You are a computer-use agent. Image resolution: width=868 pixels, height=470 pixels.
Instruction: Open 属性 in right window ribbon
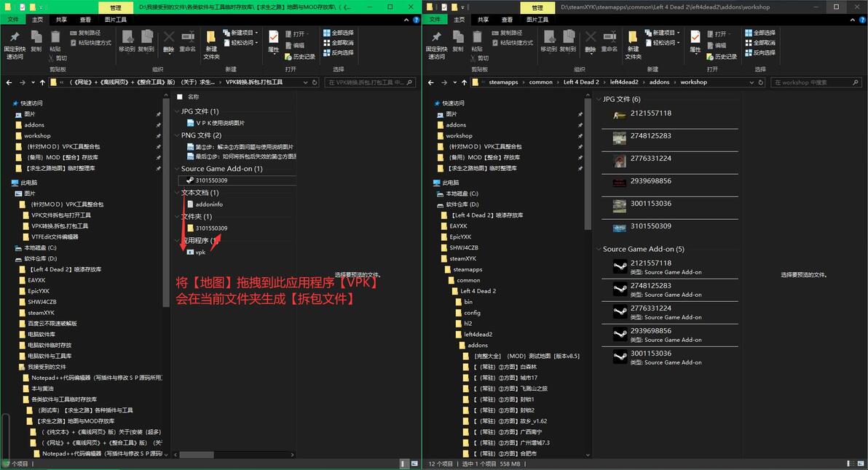pyautogui.click(x=695, y=41)
